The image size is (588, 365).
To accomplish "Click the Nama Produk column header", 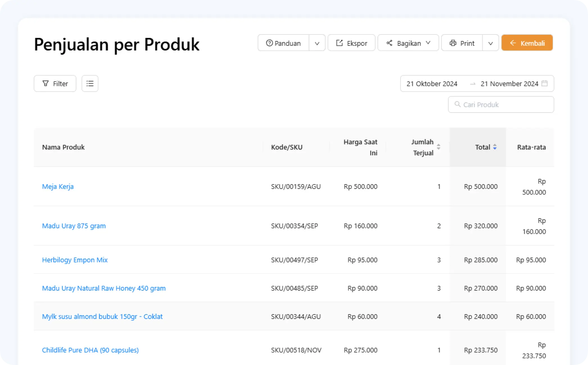I will pos(63,147).
